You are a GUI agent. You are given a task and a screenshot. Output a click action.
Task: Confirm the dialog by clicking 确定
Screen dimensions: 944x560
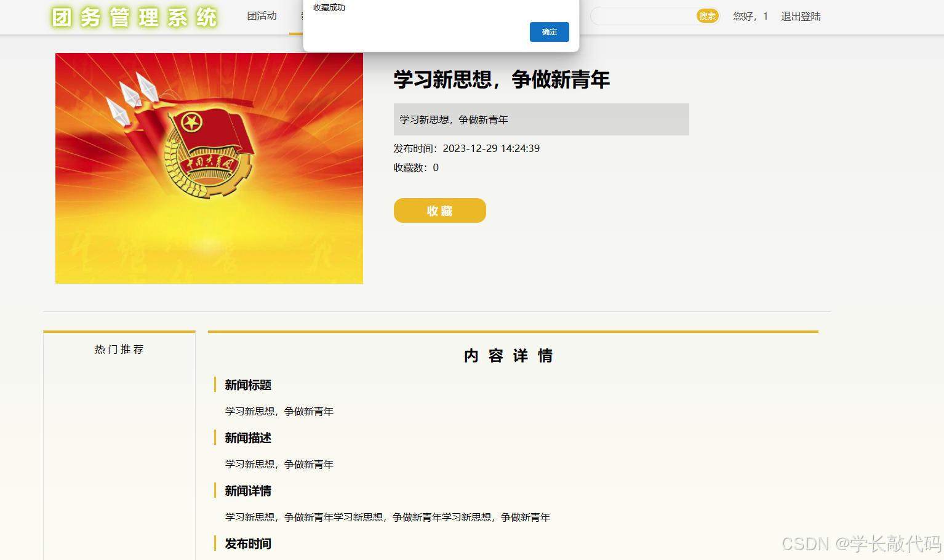point(549,32)
